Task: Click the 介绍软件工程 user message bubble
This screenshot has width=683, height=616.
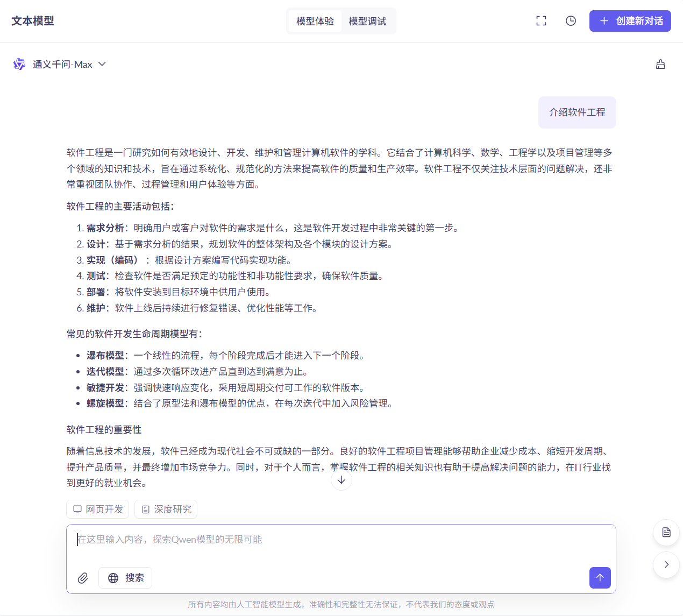Action: coord(577,112)
